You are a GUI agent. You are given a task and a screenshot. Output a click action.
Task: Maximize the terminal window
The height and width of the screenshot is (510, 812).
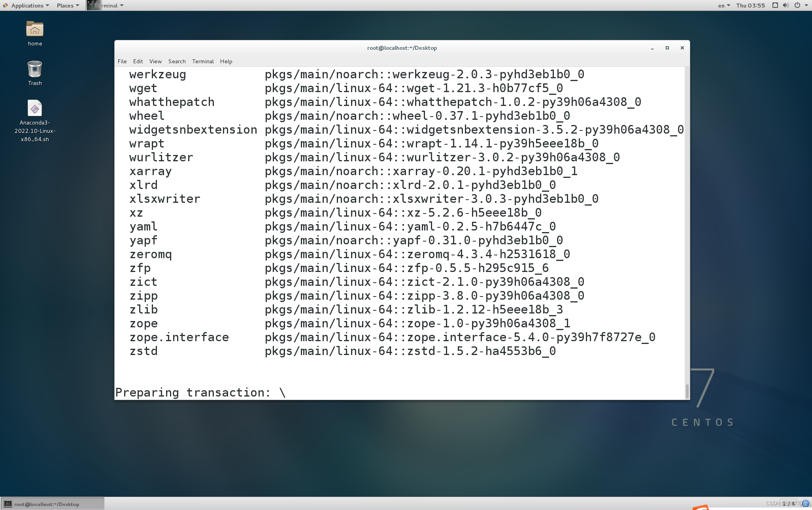[x=667, y=48]
